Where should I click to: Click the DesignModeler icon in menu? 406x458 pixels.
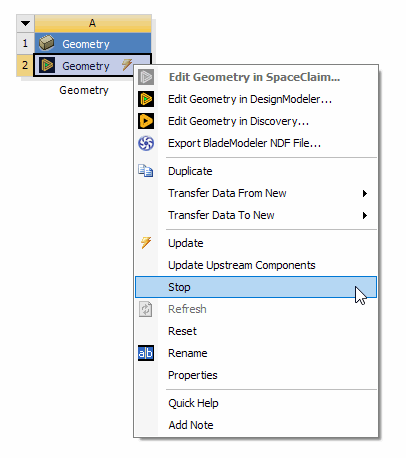pyautogui.click(x=146, y=99)
